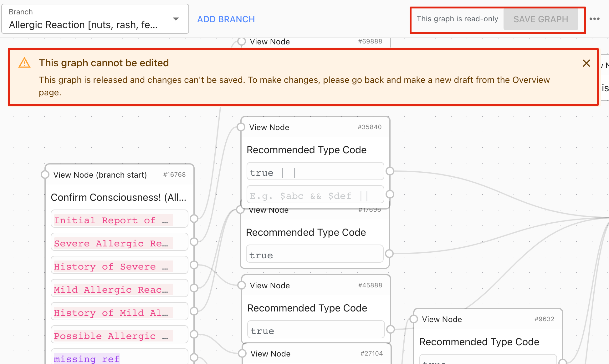
Task: Click input port of node #9632
Action: (414, 319)
